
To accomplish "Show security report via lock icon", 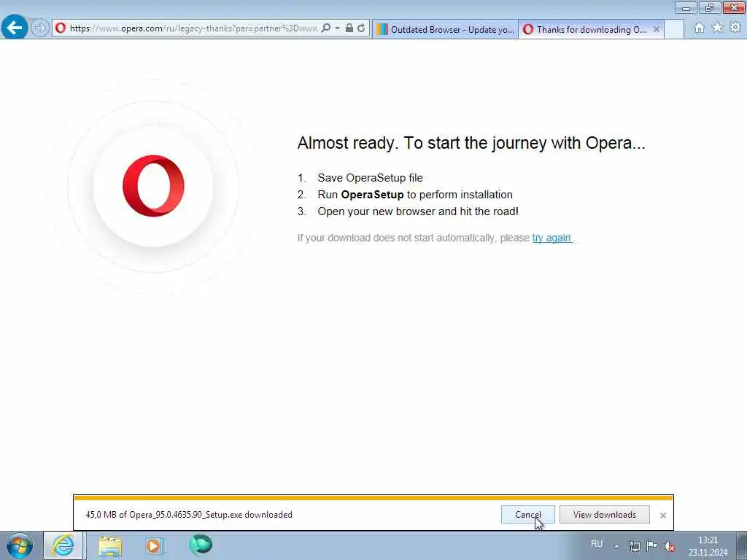I will (x=349, y=28).
